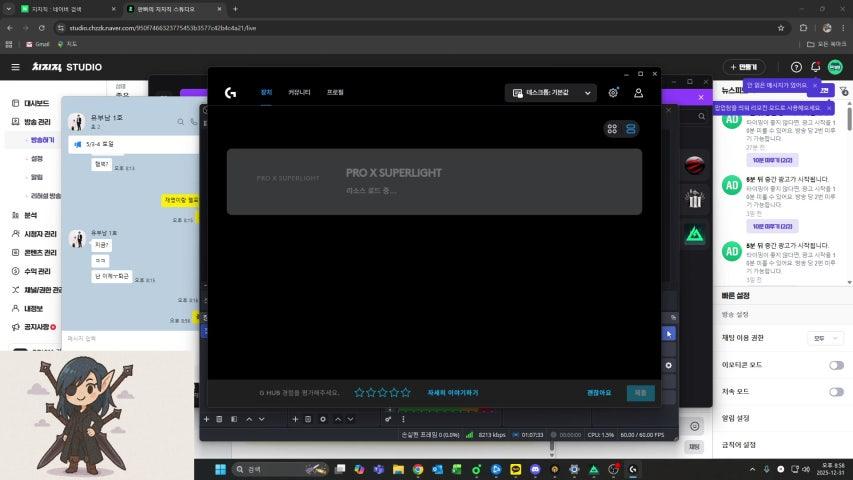Switch devices to list view layout
The height and width of the screenshot is (480, 853).
tap(631, 129)
